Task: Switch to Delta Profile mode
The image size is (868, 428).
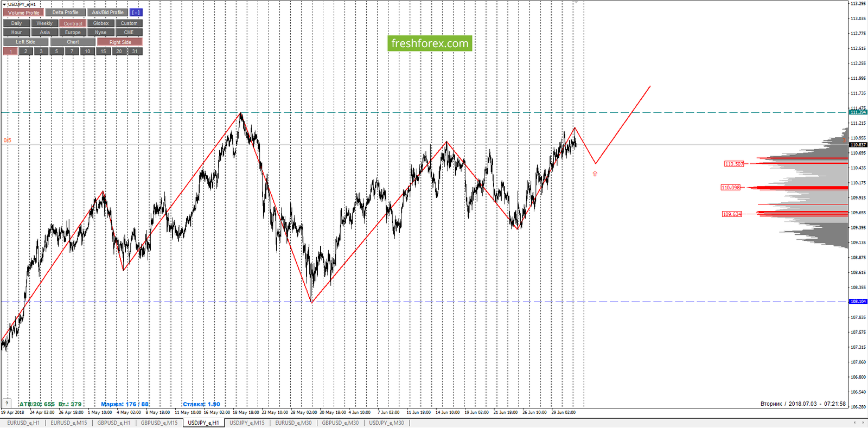Action: pyautogui.click(x=65, y=12)
